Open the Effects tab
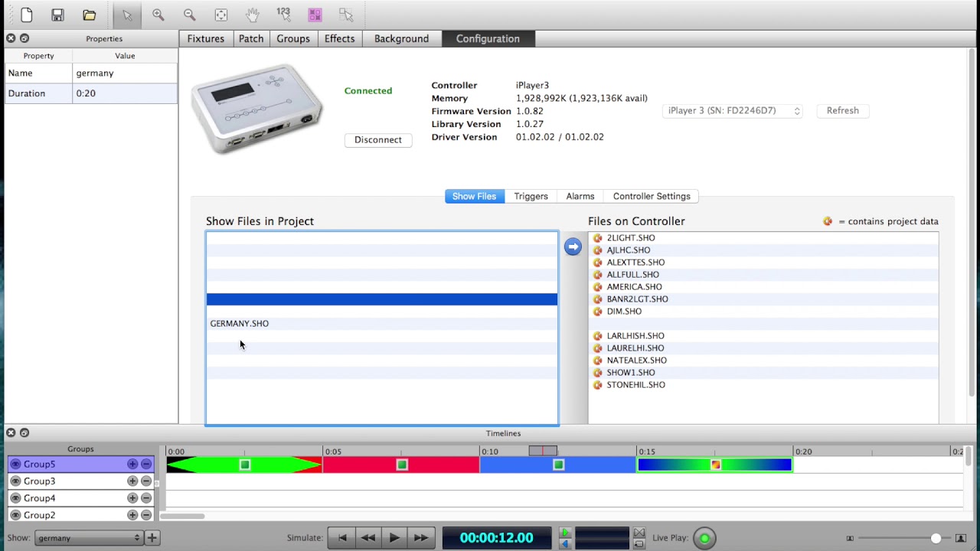The height and width of the screenshot is (551, 980). (x=339, y=39)
